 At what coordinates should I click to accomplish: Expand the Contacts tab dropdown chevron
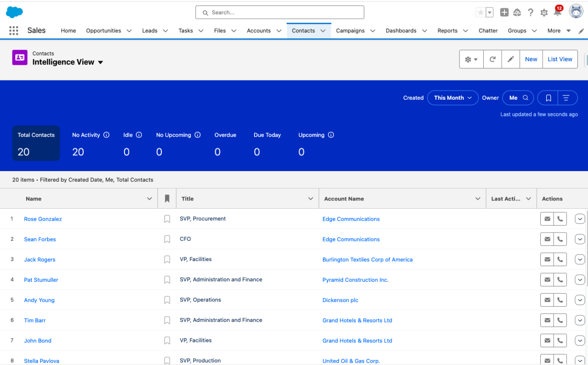323,31
